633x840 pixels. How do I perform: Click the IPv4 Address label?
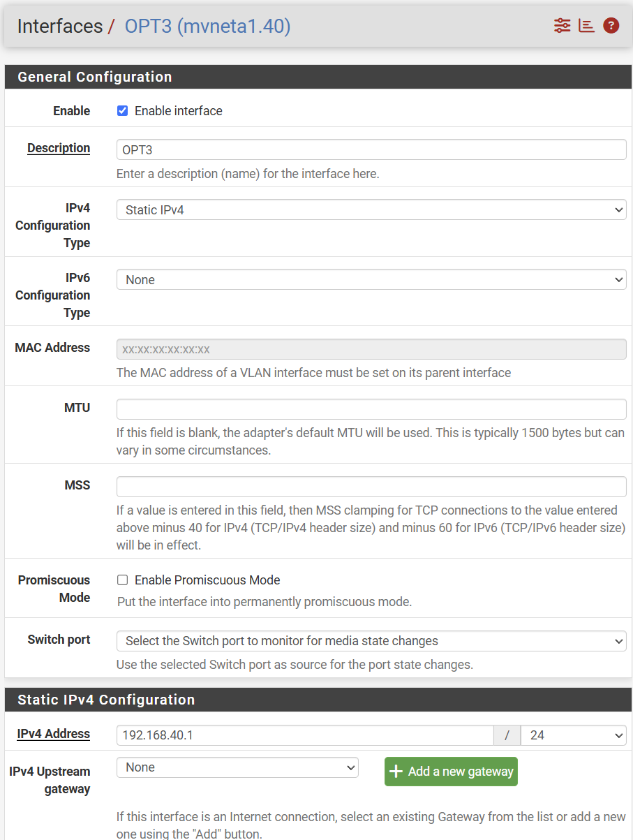click(54, 734)
